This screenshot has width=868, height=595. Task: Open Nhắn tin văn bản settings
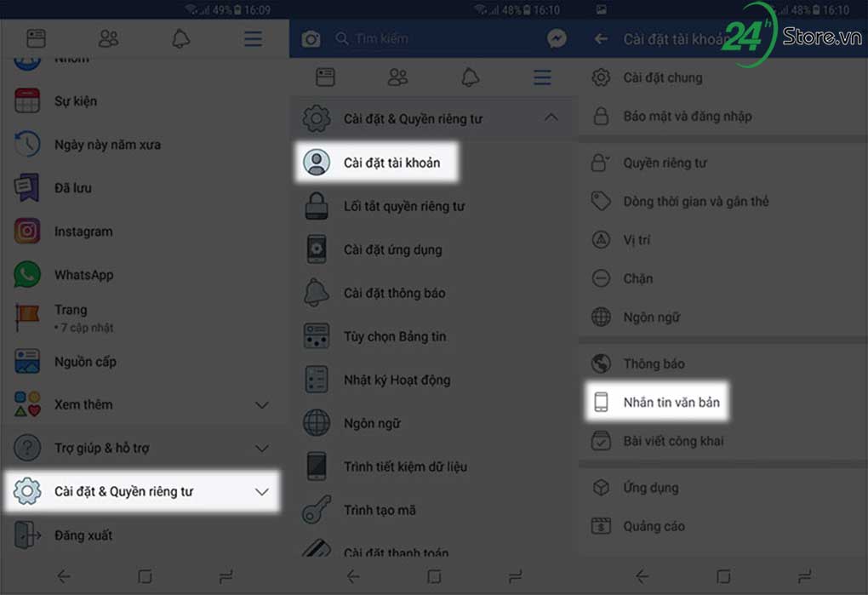[657, 402]
